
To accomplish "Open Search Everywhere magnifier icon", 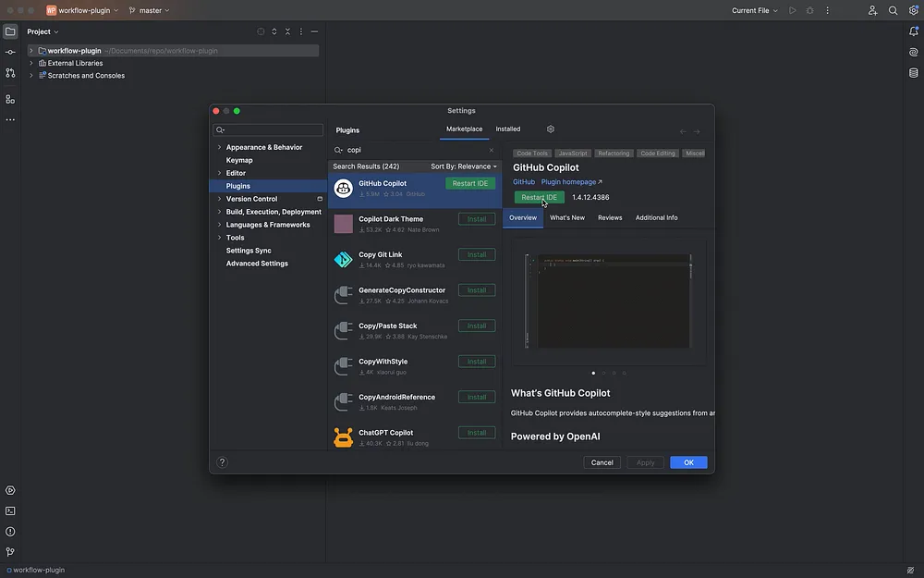I will point(894,10).
